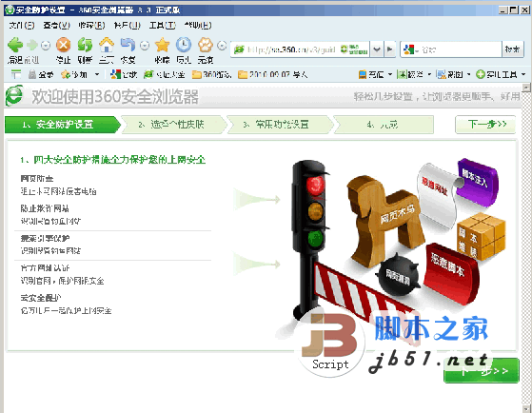Click the paw print traceless browsing icon
The height and width of the screenshot is (413, 532).
pos(206,45)
